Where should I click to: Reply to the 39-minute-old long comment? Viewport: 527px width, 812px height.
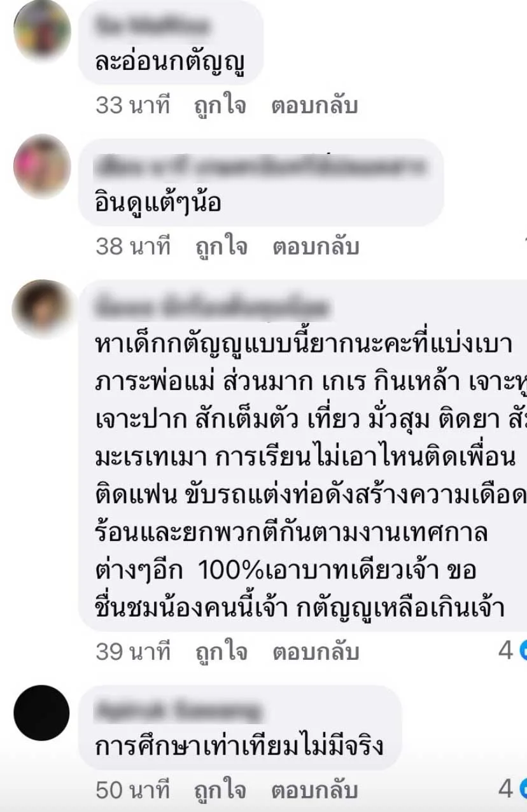pyautogui.click(x=315, y=652)
